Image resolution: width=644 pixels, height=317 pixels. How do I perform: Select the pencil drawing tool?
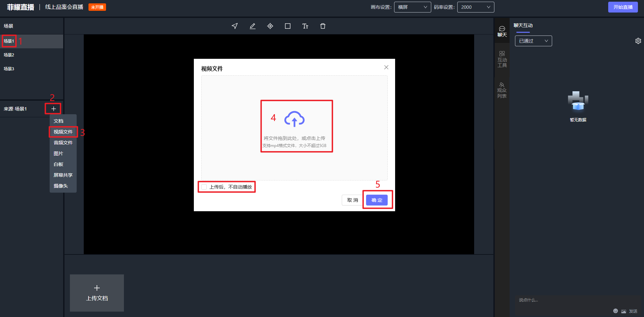coord(252,26)
